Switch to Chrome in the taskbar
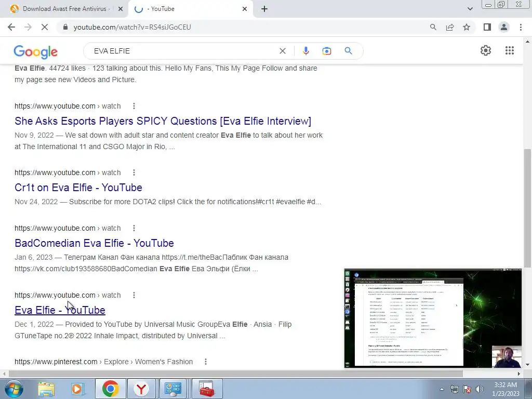Screen dimensions: 532x399 pos(110,389)
